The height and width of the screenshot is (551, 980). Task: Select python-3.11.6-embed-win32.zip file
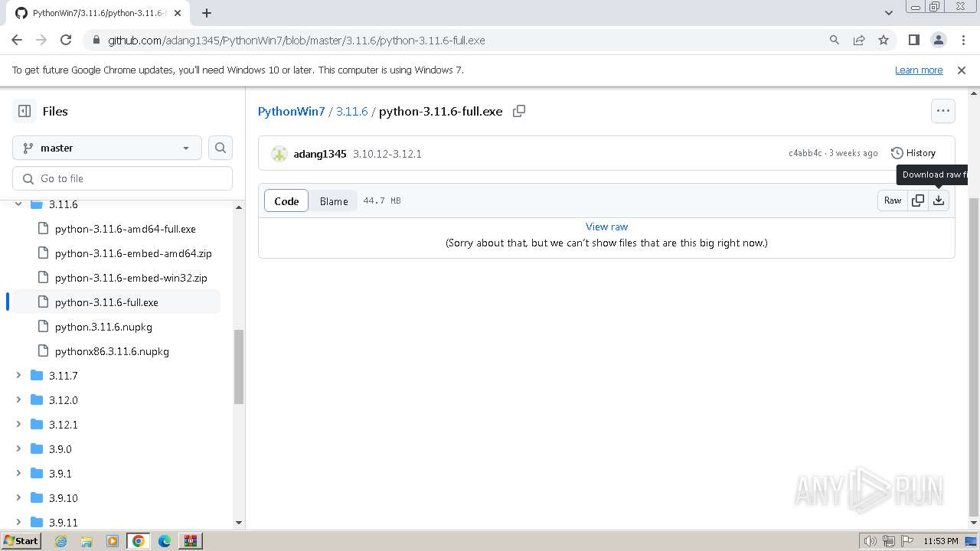point(131,278)
